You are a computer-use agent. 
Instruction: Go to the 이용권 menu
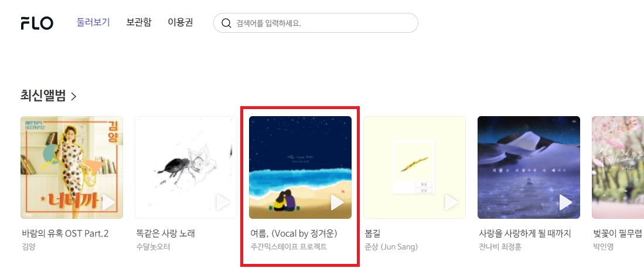(x=180, y=22)
